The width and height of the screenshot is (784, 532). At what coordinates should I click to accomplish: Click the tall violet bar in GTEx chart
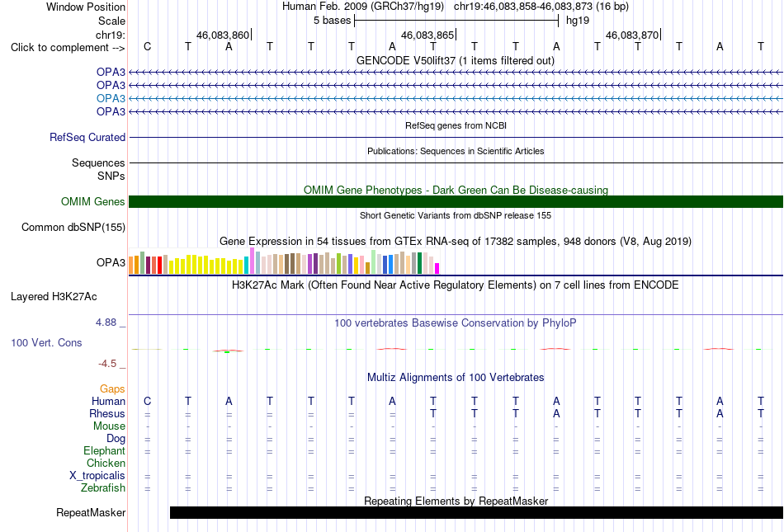click(x=252, y=261)
